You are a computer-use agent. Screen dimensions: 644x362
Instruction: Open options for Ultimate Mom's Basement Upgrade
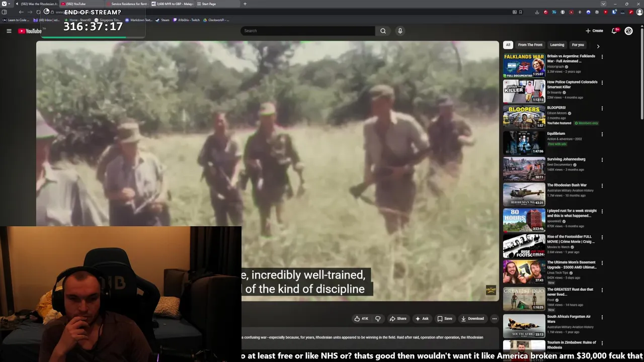(602, 263)
